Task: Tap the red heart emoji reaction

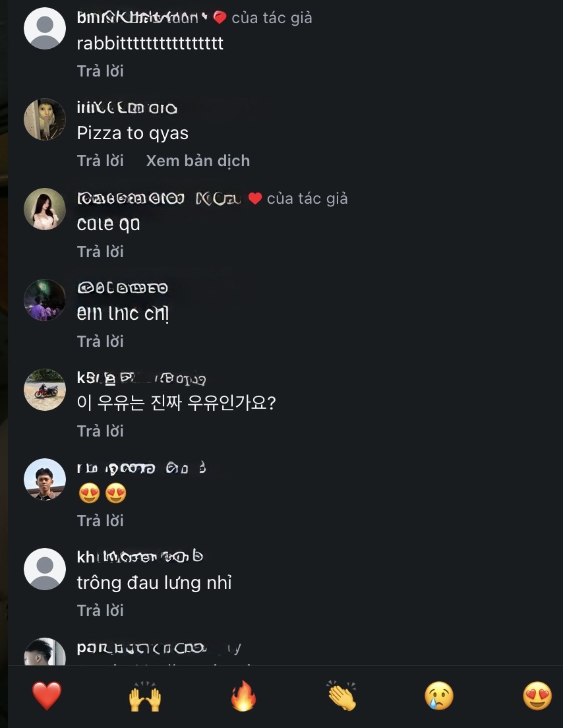Action: tap(46, 696)
